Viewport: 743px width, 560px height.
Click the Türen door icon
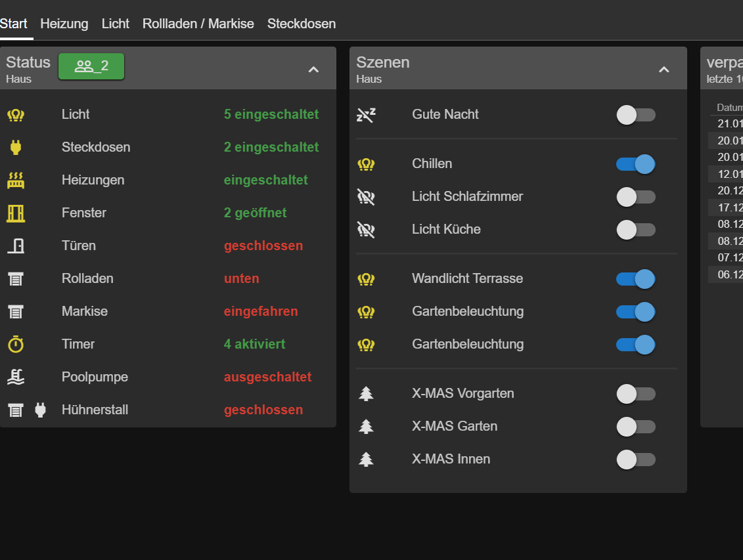16,246
